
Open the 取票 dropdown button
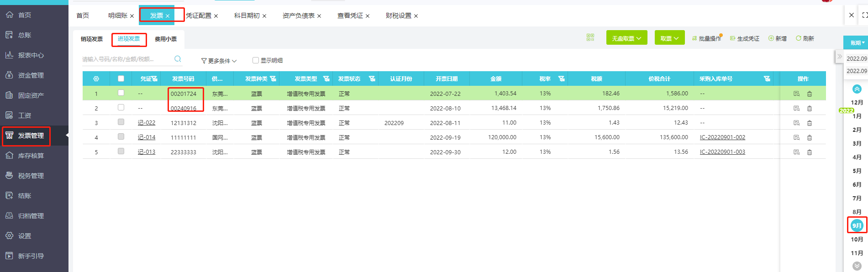[669, 38]
